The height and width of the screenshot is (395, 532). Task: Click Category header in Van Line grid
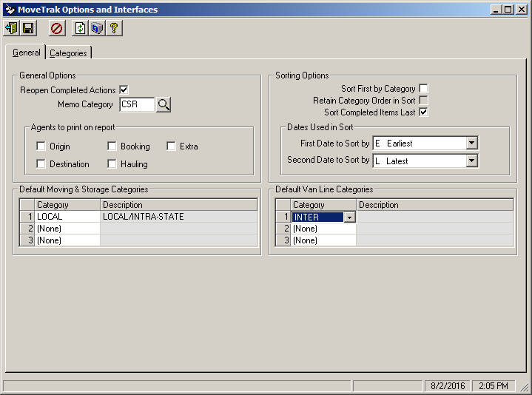pyautogui.click(x=323, y=205)
